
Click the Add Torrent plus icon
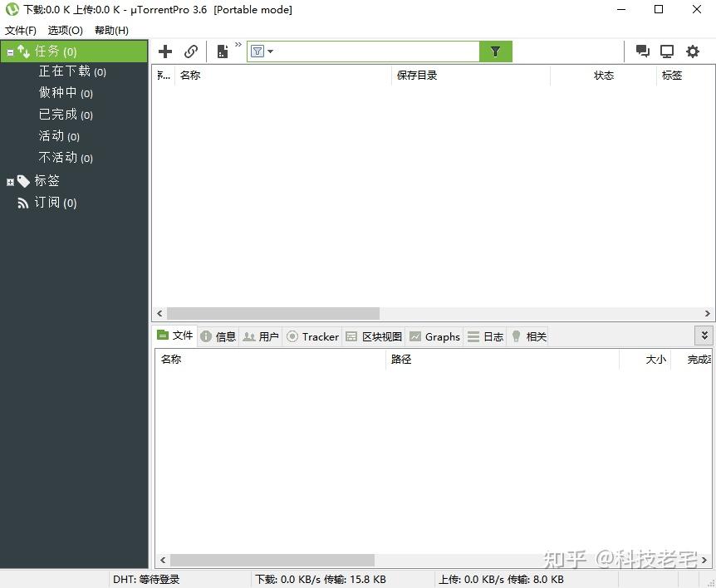click(x=164, y=51)
